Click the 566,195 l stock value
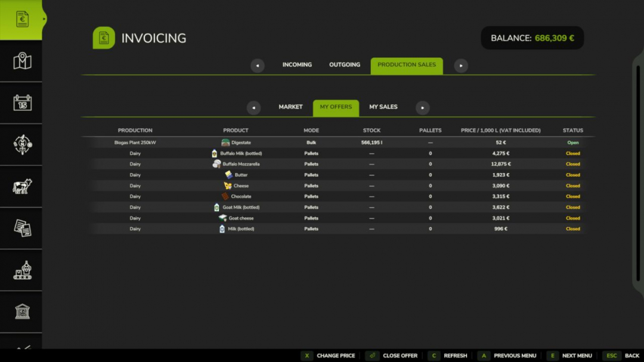The width and height of the screenshot is (644, 362). 371,143
